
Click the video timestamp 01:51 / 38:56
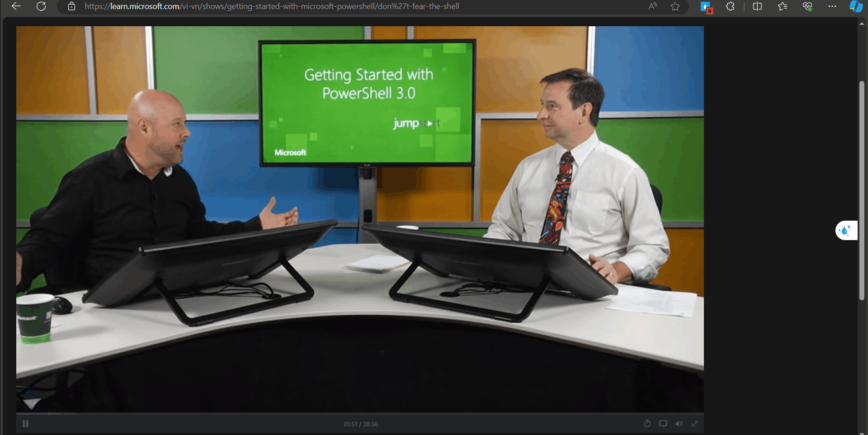point(361,424)
